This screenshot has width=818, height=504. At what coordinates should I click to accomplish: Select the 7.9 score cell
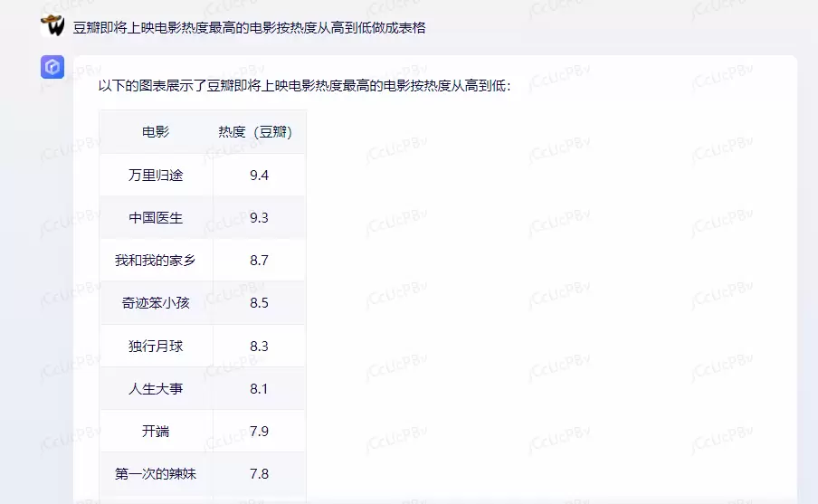260,431
